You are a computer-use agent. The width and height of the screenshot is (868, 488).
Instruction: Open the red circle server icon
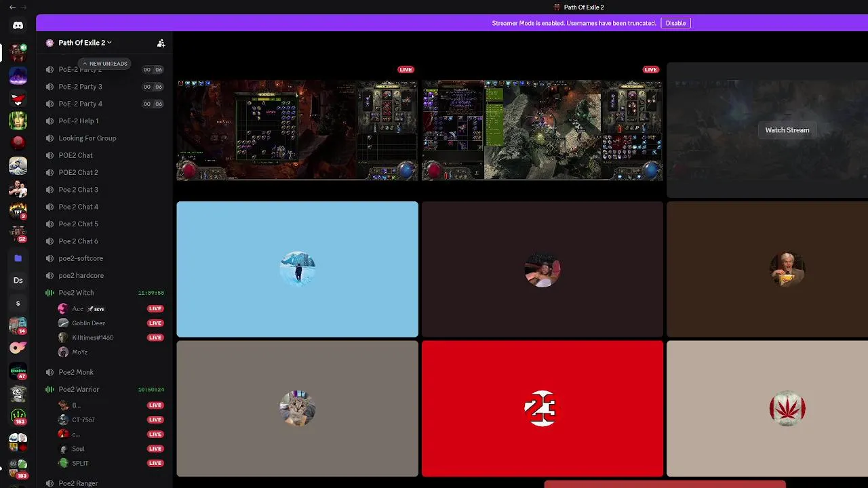coord(18,142)
